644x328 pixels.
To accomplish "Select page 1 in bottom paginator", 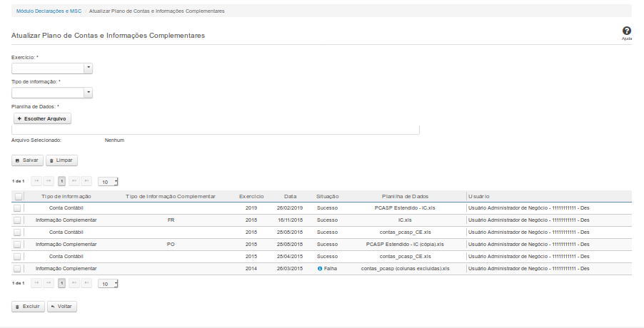I will [62, 283].
